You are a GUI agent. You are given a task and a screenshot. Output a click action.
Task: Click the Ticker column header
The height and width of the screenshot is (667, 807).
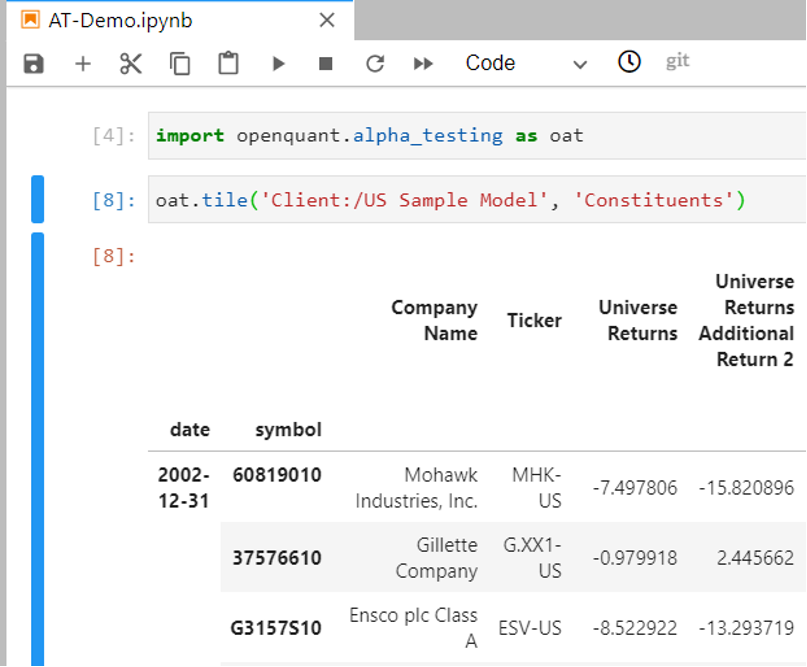click(534, 320)
